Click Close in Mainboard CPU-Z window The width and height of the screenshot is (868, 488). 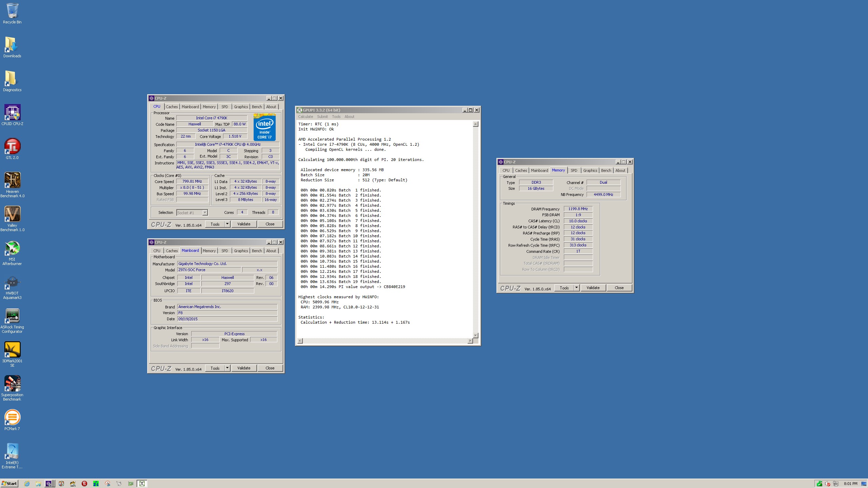click(270, 368)
